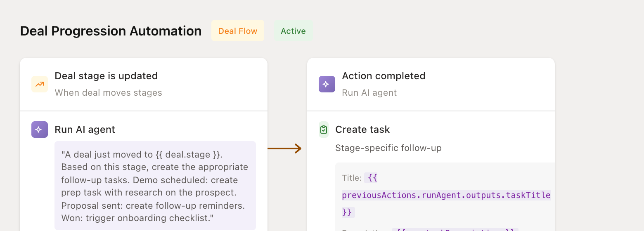Open the Run AI agent action step
This screenshot has width=644, height=231.
(85, 130)
